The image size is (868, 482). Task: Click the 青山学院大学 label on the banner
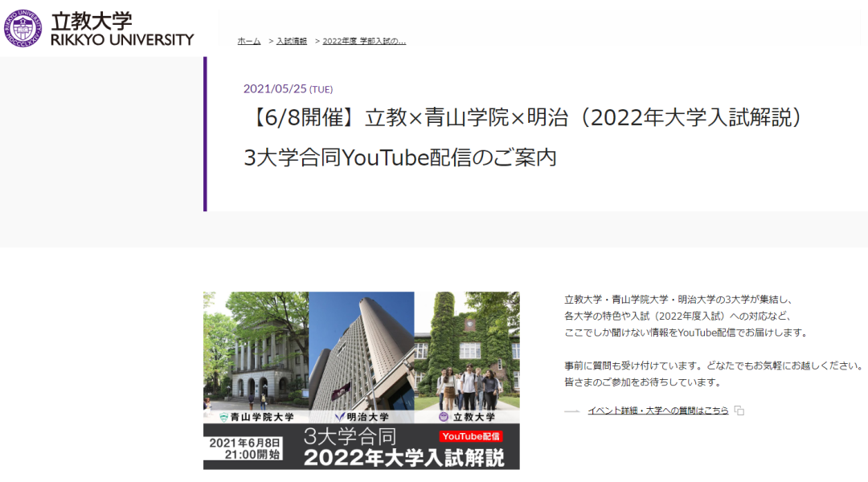[256, 417]
